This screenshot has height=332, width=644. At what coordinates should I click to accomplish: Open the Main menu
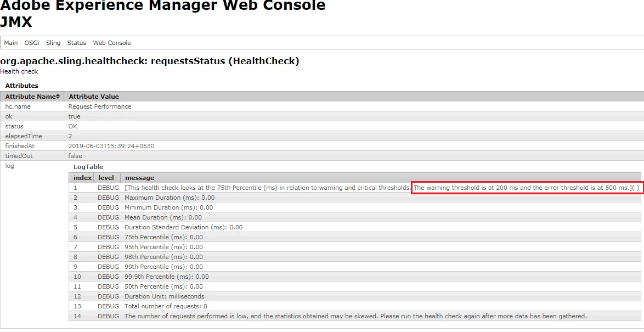tap(10, 43)
